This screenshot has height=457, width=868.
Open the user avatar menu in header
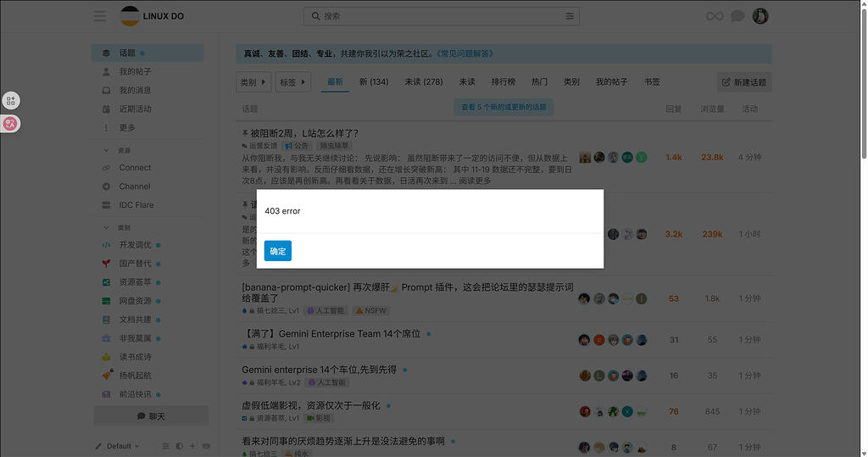click(x=760, y=16)
